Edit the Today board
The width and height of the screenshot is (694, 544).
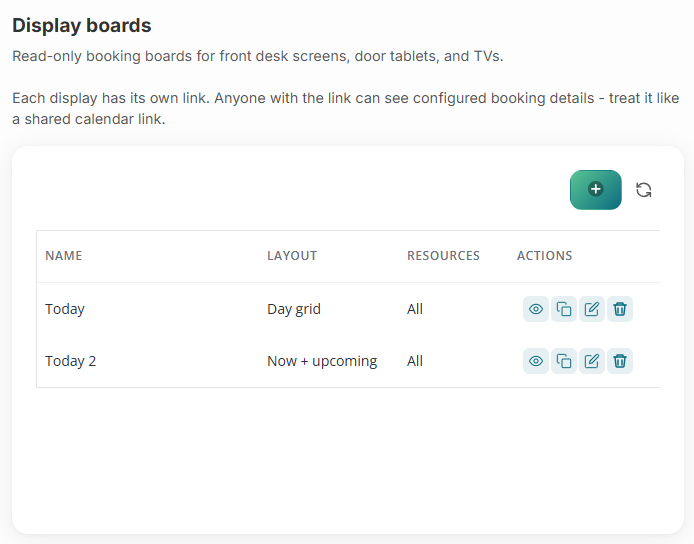coord(592,309)
